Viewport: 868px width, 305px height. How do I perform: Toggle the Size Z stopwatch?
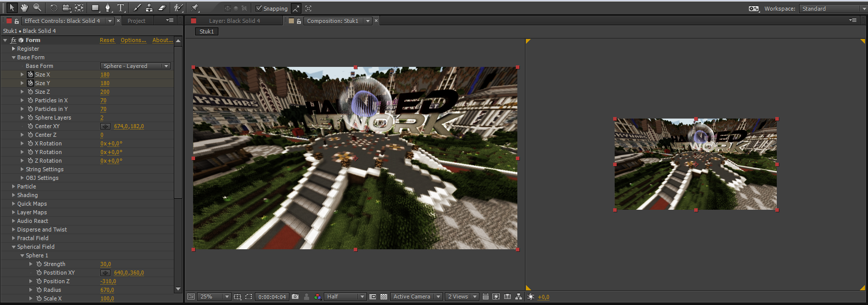pyautogui.click(x=30, y=92)
